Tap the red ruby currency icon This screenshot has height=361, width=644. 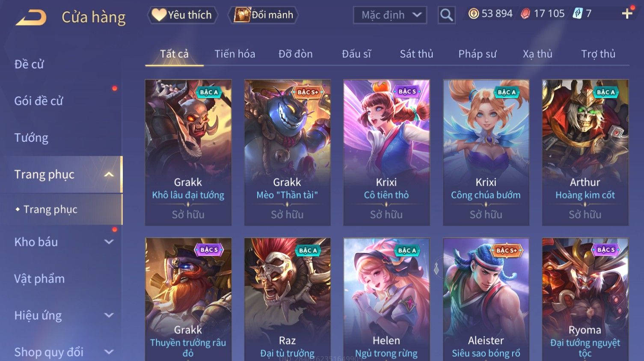pos(525,14)
